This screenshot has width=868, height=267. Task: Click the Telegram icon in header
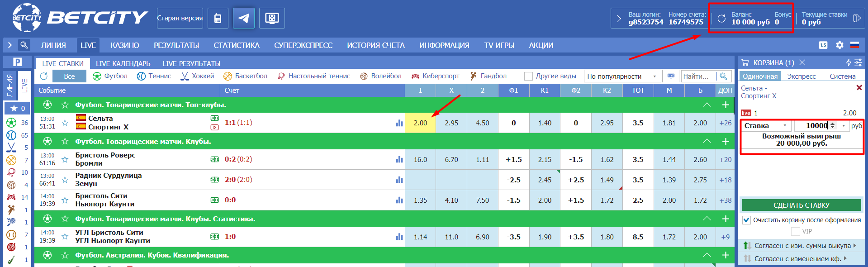pos(243,19)
